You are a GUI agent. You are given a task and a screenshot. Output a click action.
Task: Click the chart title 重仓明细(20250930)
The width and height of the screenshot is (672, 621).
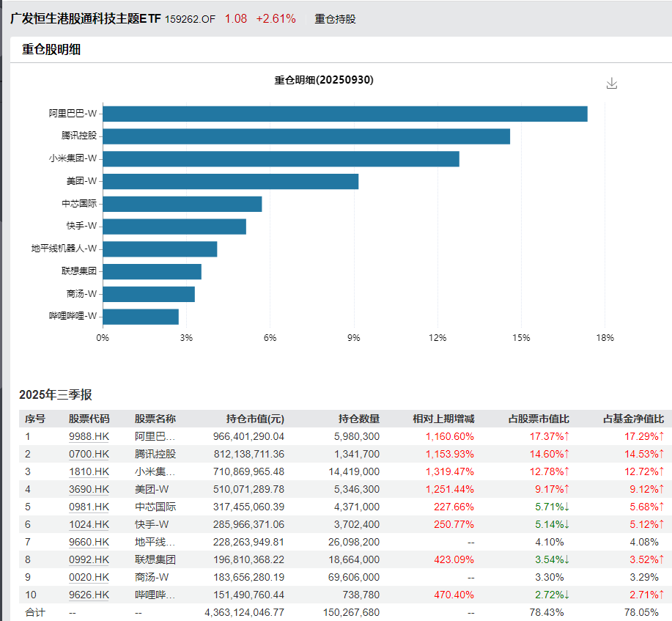pos(324,80)
